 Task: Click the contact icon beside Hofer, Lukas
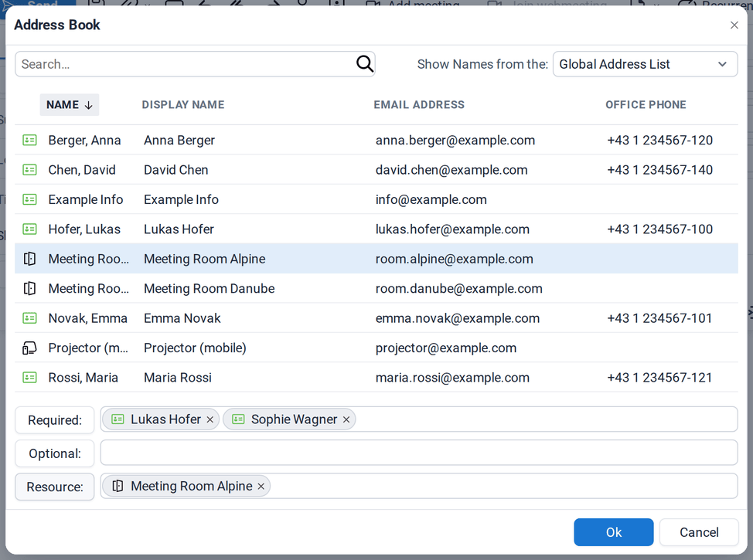(30, 229)
